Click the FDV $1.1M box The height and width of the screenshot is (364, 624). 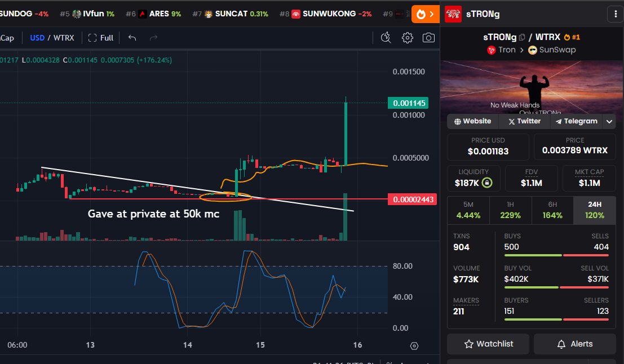click(x=532, y=178)
